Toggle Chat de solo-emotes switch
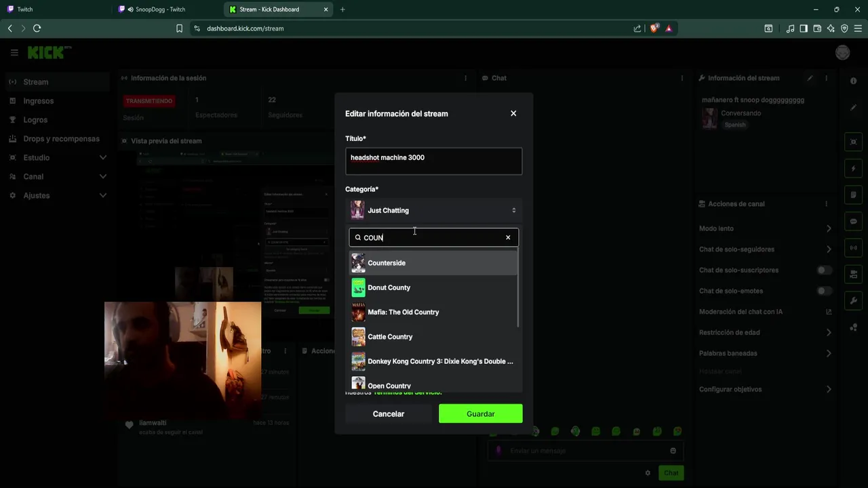 coord(824,291)
